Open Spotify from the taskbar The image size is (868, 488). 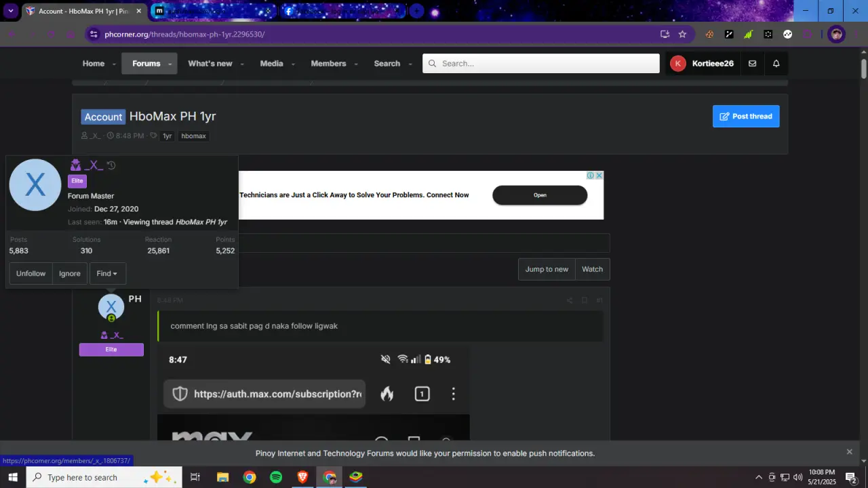[x=276, y=477]
